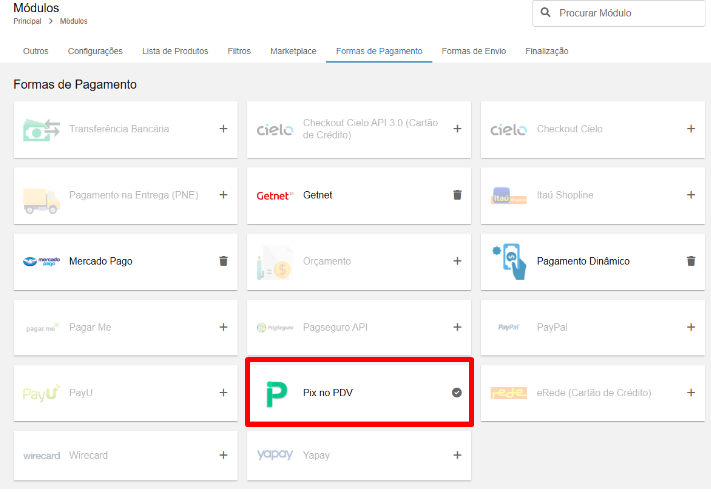711x493 pixels.
Task: Delete the Getnet payment module
Action: coord(458,195)
